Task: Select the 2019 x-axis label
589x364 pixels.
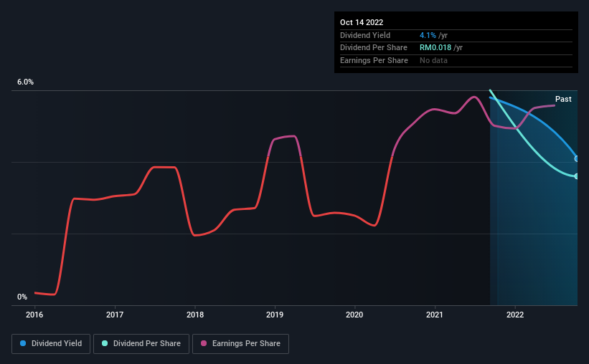Action: click(275, 315)
